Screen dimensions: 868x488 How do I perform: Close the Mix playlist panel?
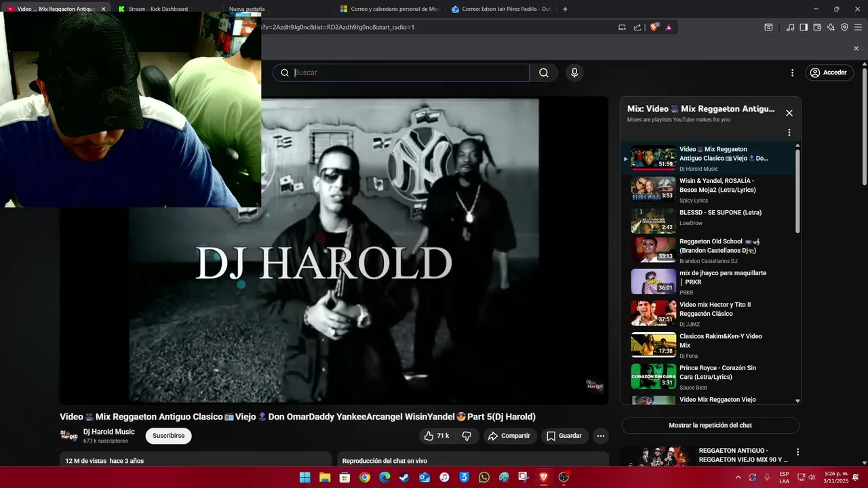pyautogui.click(x=789, y=113)
